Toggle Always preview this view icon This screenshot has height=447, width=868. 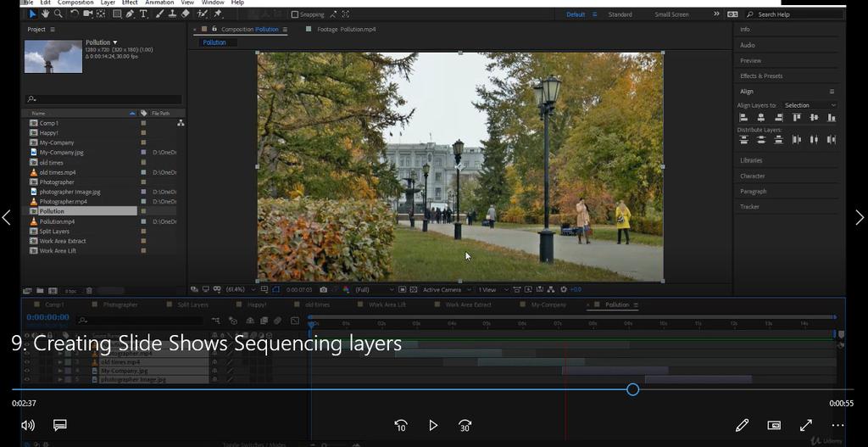(194, 289)
